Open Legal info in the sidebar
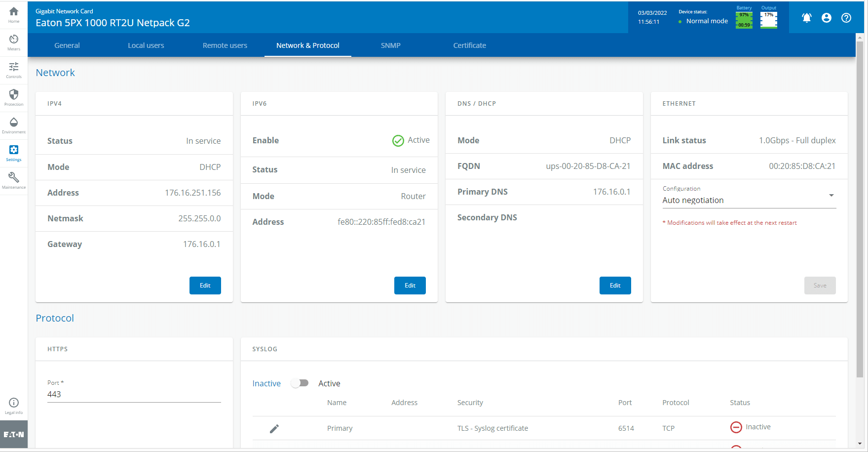 tap(14, 406)
